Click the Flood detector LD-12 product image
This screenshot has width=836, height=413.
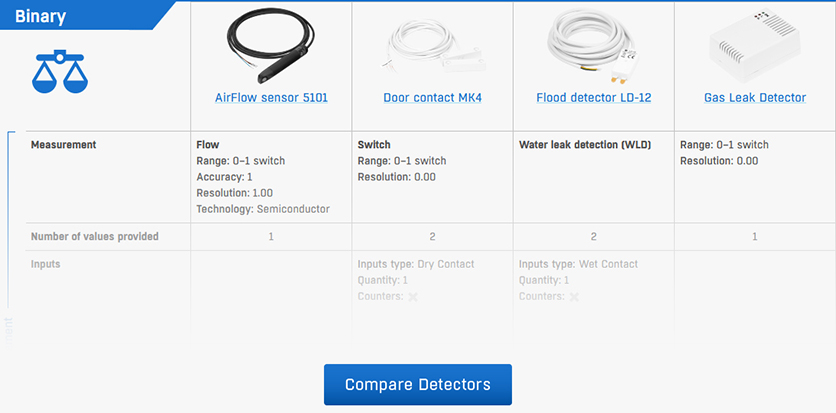pos(593,45)
